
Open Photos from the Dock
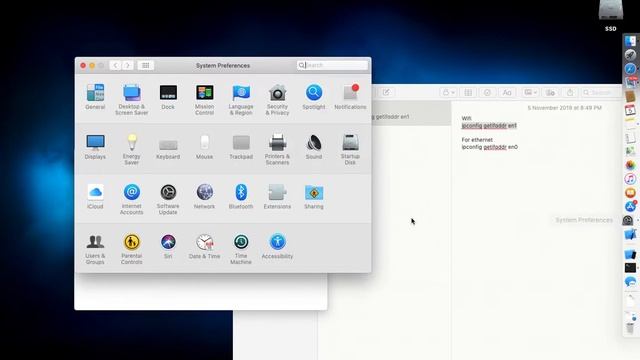click(x=630, y=165)
